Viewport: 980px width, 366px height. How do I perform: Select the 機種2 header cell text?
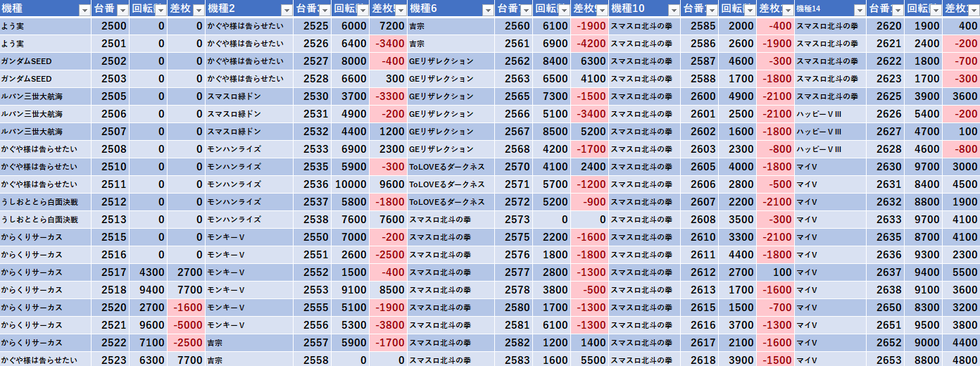pos(221,9)
